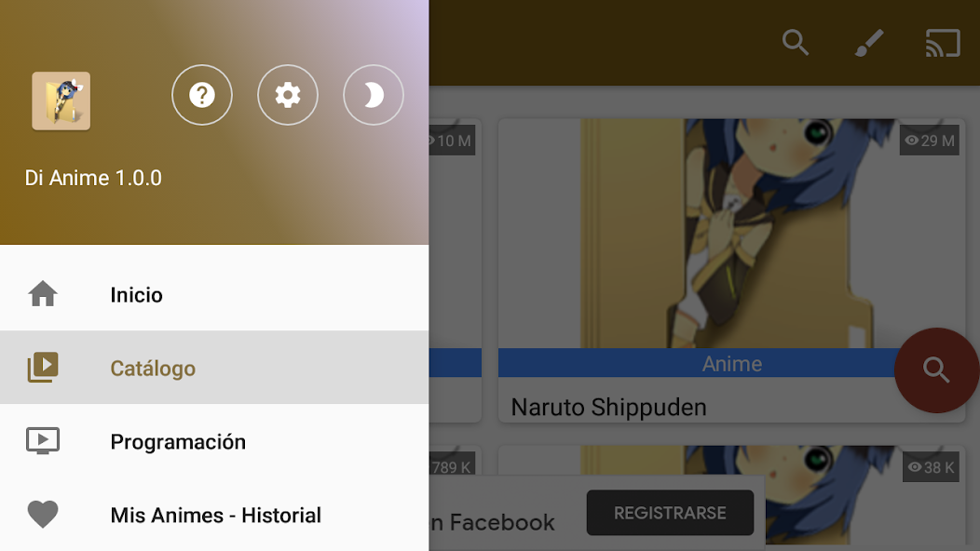
Task: Open the Programación section
Action: tap(178, 441)
